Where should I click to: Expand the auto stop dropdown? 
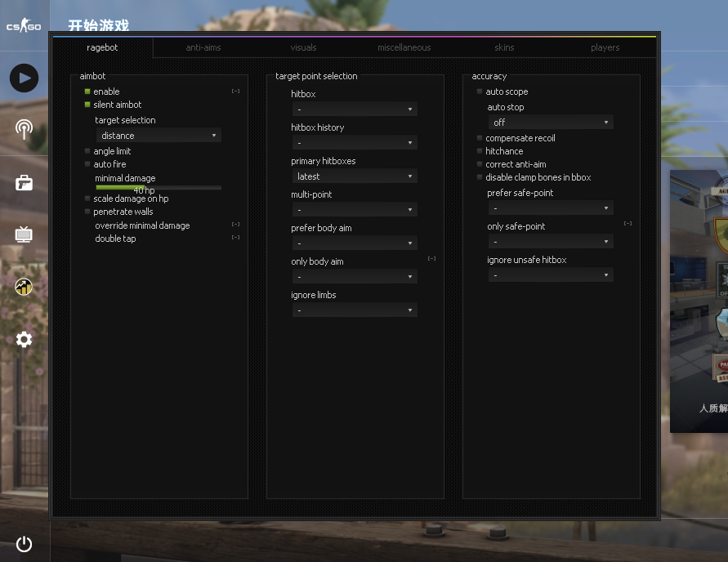551,123
